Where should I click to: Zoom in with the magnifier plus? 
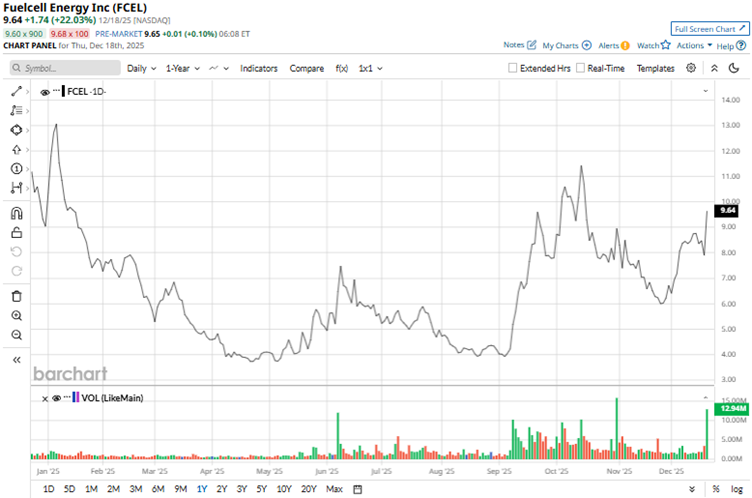pos(16,316)
